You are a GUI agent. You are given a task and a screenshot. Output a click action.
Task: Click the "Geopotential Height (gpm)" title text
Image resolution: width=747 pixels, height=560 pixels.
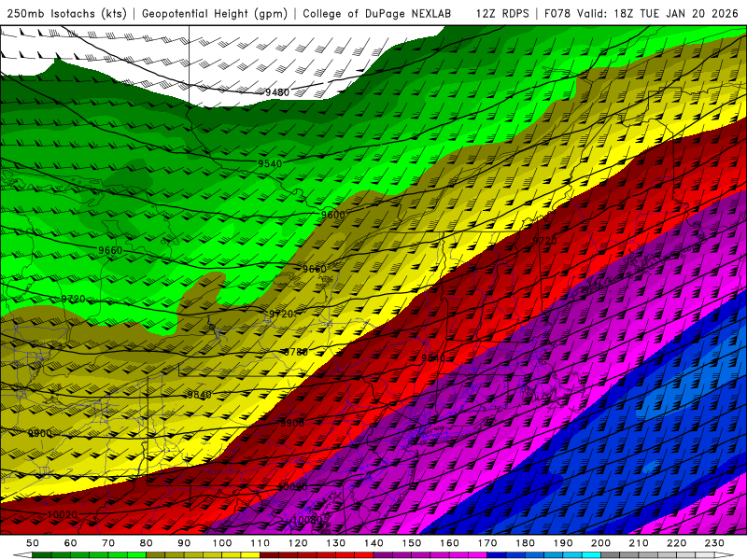[x=215, y=13]
